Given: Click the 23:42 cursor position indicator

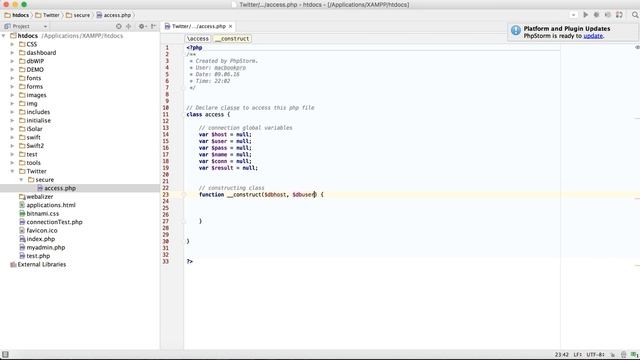Looking at the screenshot, I should point(562,355).
